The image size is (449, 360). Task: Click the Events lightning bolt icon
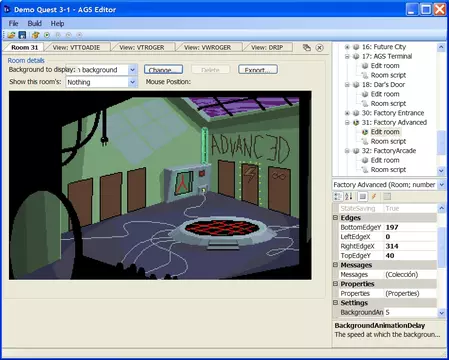374,197
